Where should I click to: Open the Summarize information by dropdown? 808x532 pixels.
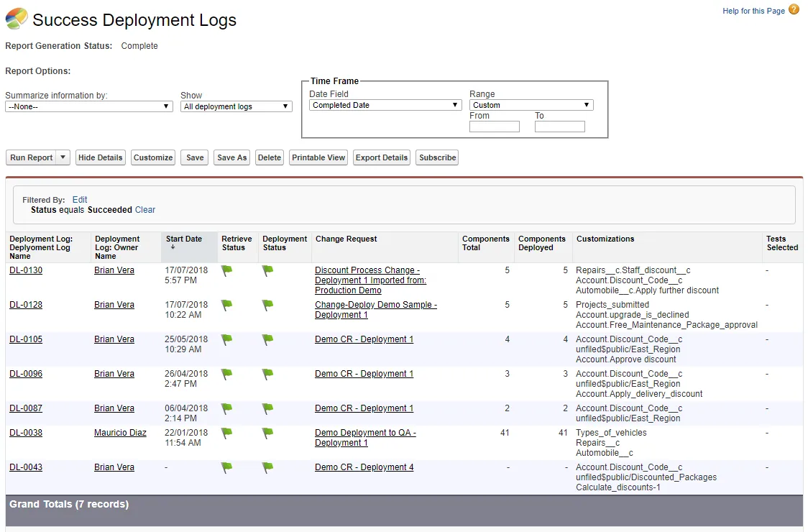(88, 106)
